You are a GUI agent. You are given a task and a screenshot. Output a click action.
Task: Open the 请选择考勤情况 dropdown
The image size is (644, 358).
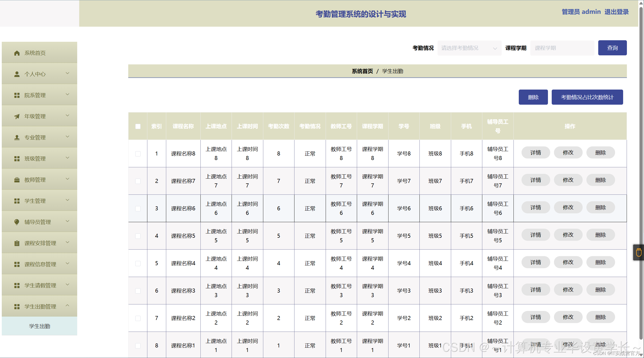(x=469, y=48)
